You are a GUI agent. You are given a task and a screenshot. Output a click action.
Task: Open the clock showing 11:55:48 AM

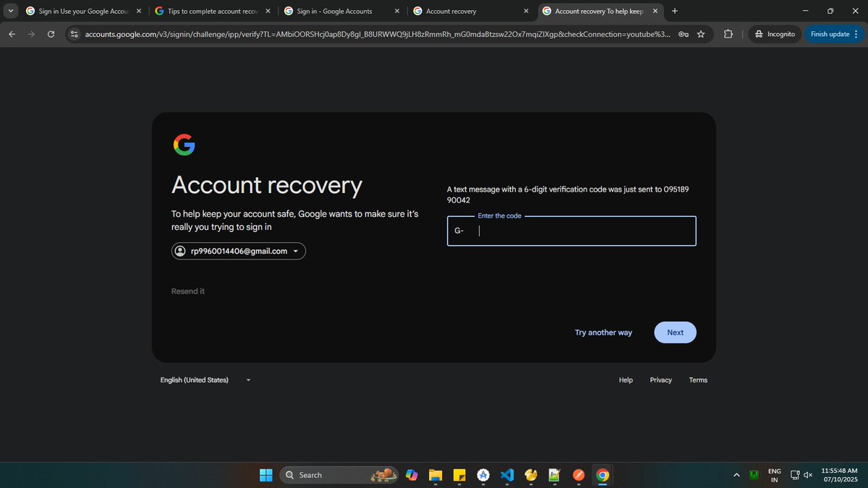(x=839, y=475)
